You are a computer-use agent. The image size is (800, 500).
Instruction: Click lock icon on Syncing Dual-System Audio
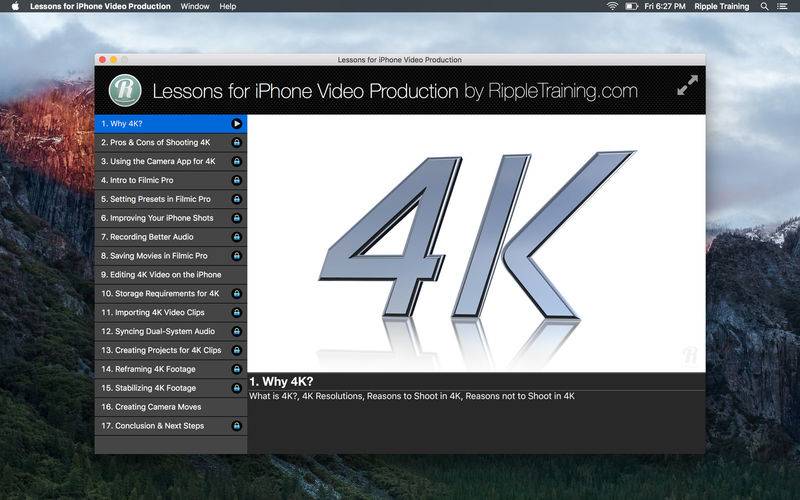tap(236, 331)
